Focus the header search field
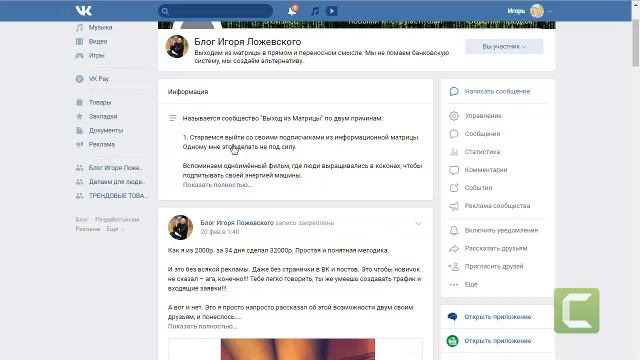Viewport: 640px width, 360px height. tap(216, 11)
